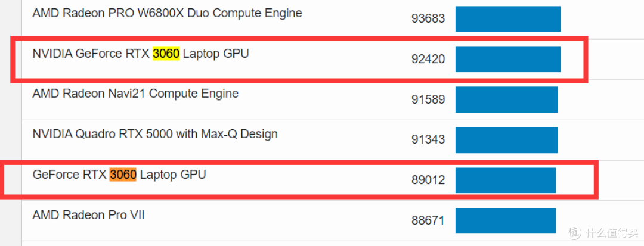Image resolution: width=644 pixels, height=246 pixels.
Task: Select the score value 92420
Action: coord(428,60)
